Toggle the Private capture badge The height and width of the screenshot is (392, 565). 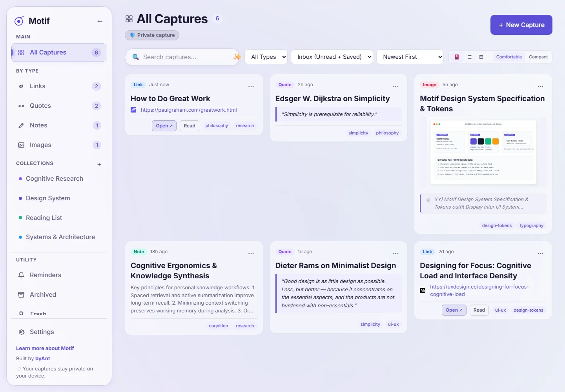[152, 35]
